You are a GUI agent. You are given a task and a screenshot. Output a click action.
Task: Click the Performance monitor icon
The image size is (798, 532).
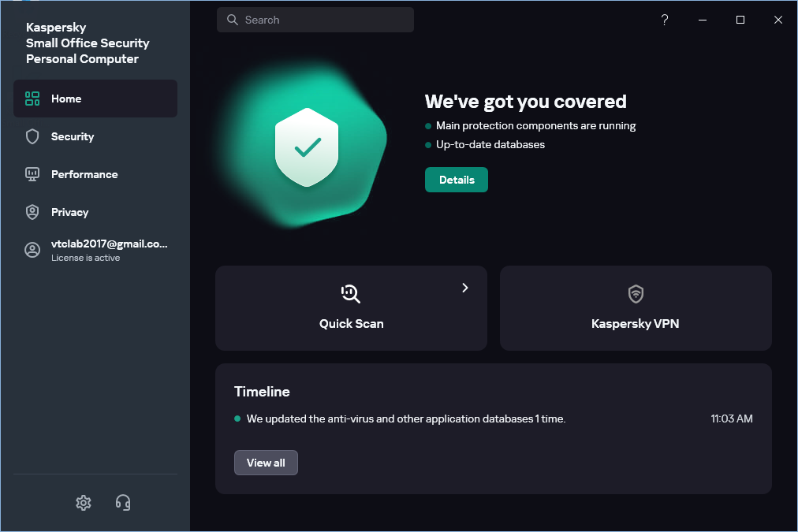coord(32,174)
